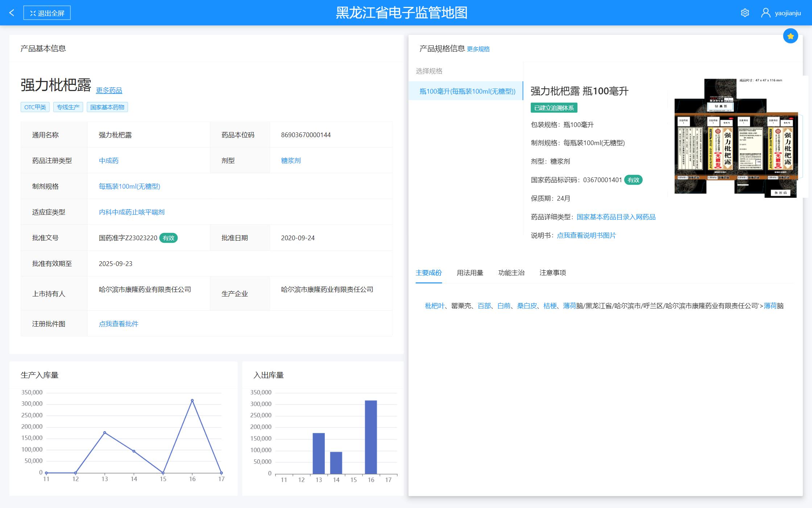Click the bar for 14 in 入出库量

click(x=336, y=463)
